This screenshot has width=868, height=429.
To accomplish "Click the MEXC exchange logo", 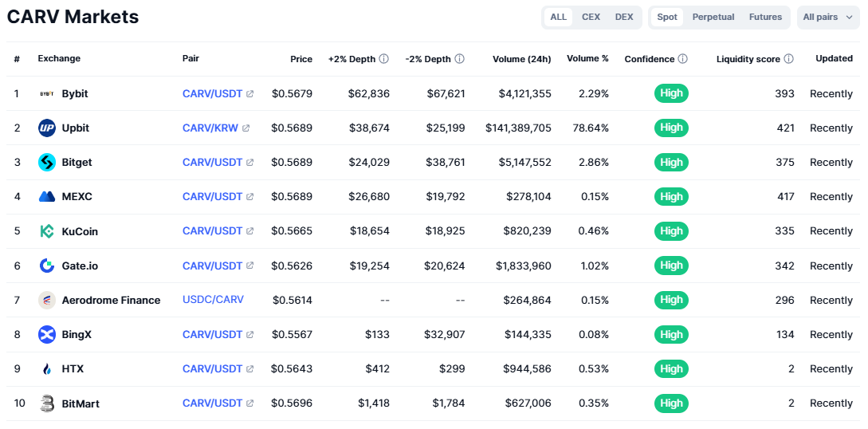I will [47, 196].
